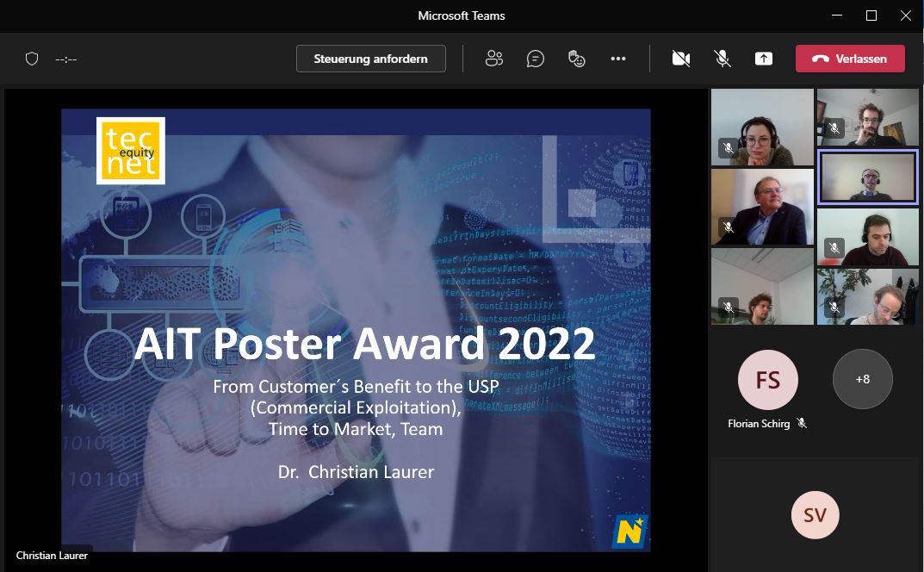
Task: Click the Florian Schirg name label
Action: point(759,423)
